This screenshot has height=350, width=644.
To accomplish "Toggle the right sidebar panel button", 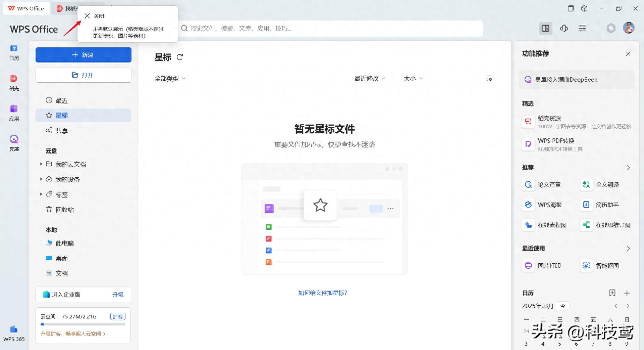I will [x=545, y=29].
